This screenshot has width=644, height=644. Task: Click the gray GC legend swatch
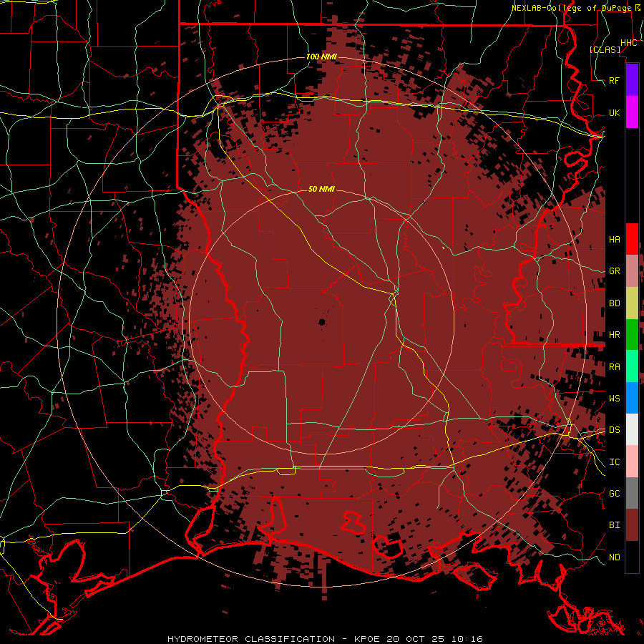point(632,493)
